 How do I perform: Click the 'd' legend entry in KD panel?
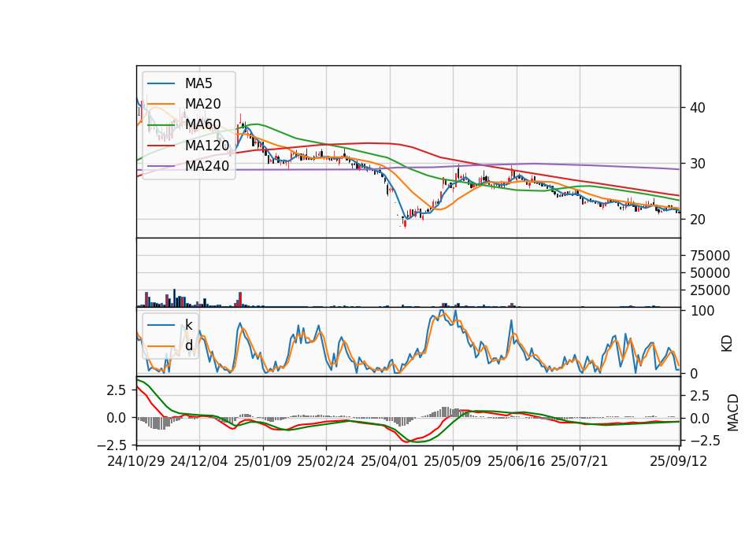tap(188, 345)
